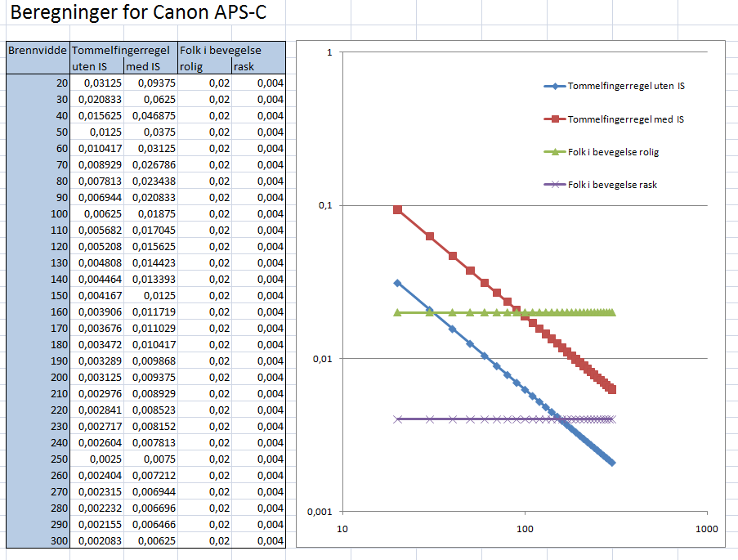Click the last blue data point on chart

pos(612,463)
